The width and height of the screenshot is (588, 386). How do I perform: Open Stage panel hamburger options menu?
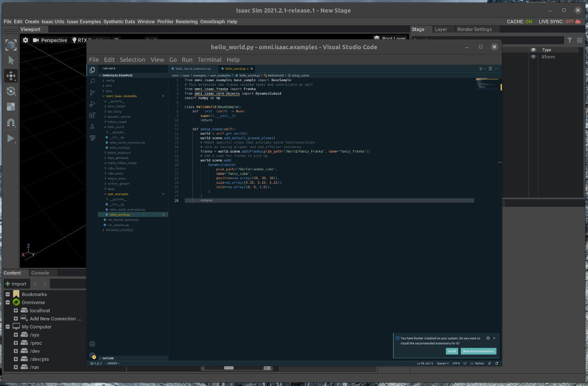(x=580, y=40)
